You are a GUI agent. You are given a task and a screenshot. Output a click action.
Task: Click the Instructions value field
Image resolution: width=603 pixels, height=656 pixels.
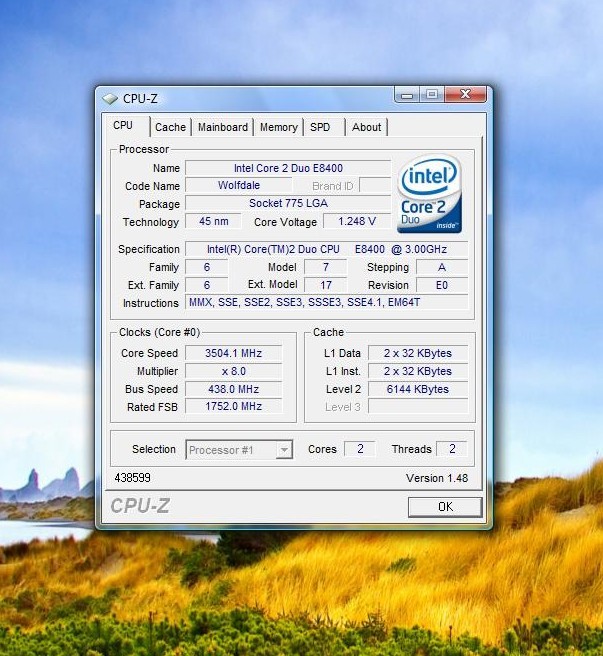click(x=326, y=303)
